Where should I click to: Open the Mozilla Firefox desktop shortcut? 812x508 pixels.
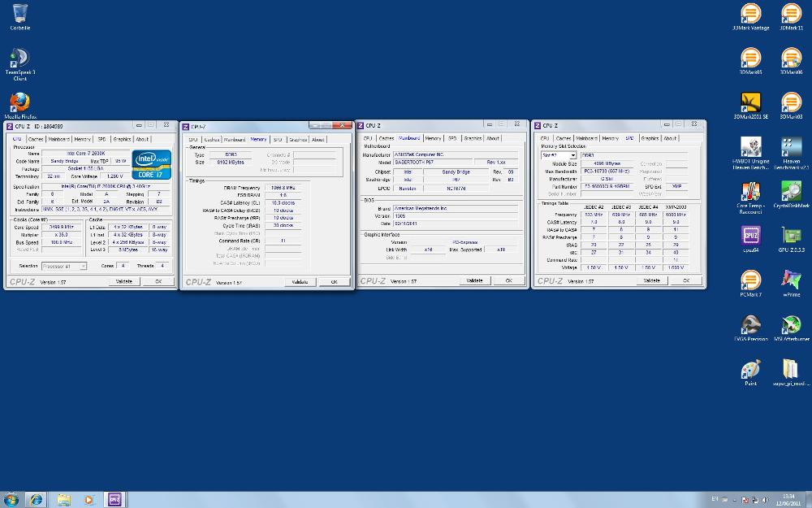tap(19, 105)
